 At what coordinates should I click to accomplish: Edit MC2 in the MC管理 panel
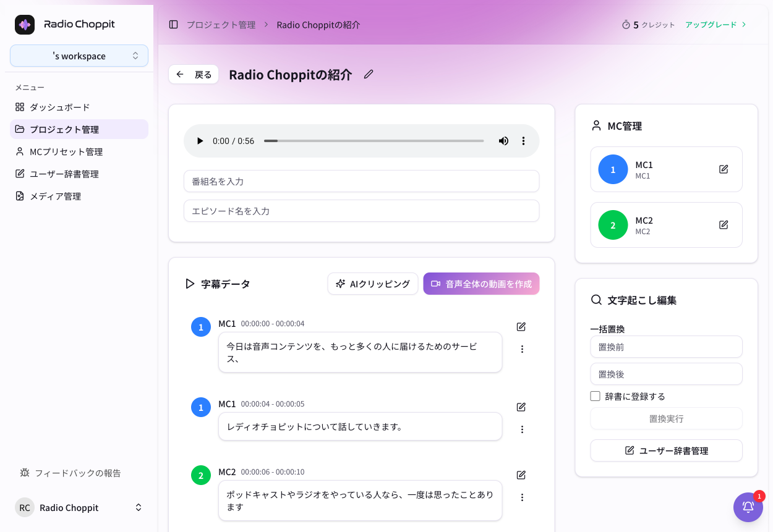click(x=724, y=225)
